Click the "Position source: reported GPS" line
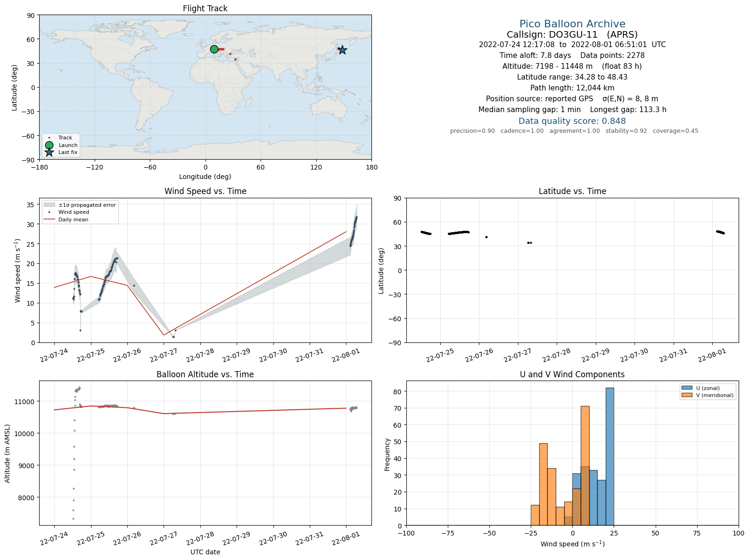This screenshot has height=560, width=749. coord(572,99)
